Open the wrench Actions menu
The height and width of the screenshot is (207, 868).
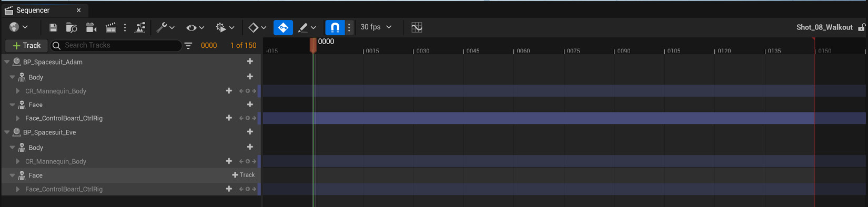click(165, 27)
